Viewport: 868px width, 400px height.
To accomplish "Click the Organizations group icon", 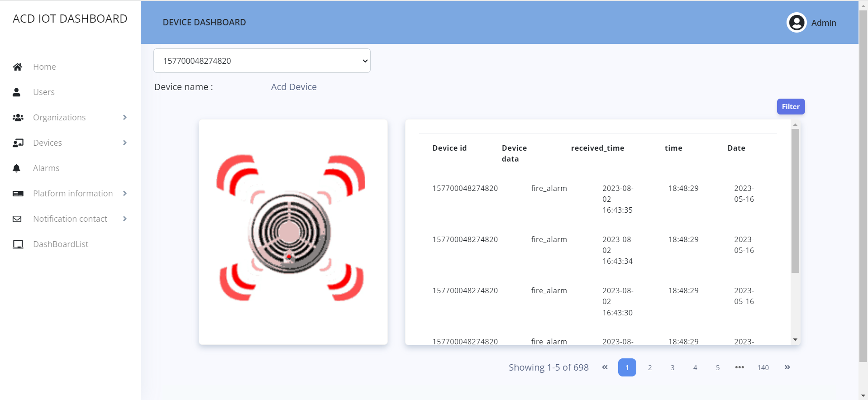I will pyautogui.click(x=18, y=118).
